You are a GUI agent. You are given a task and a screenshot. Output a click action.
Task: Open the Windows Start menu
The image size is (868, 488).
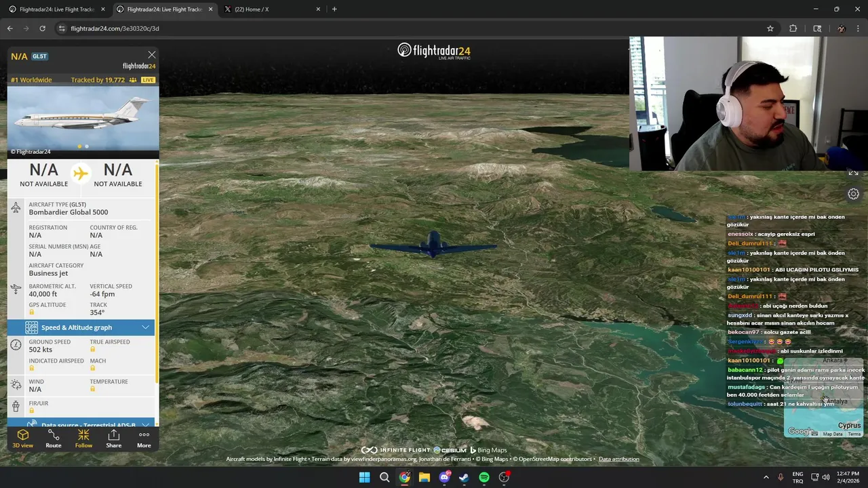click(364, 477)
